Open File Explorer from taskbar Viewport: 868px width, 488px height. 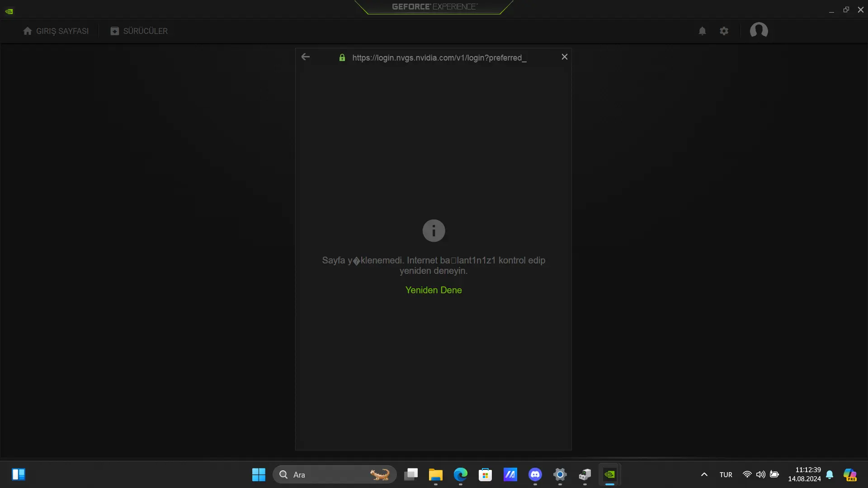click(436, 474)
